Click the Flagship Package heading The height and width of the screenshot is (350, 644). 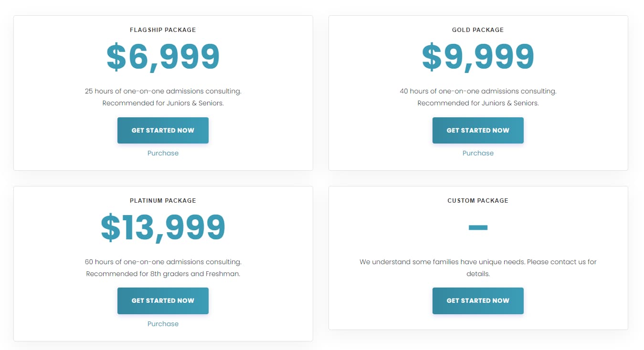pos(163,30)
